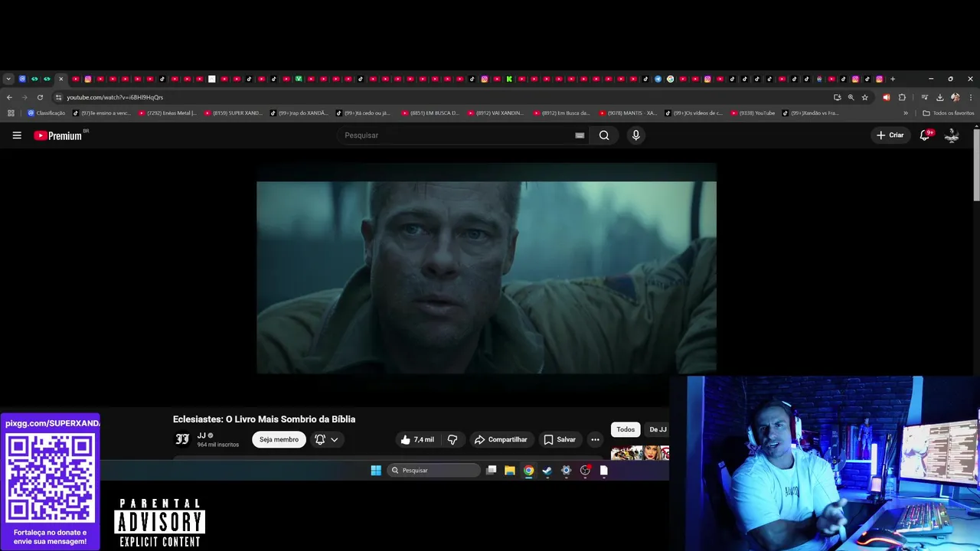Click the youtube.com address bar URL
Viewport: 980px width, 551px height.
click(x=115, y=97)
